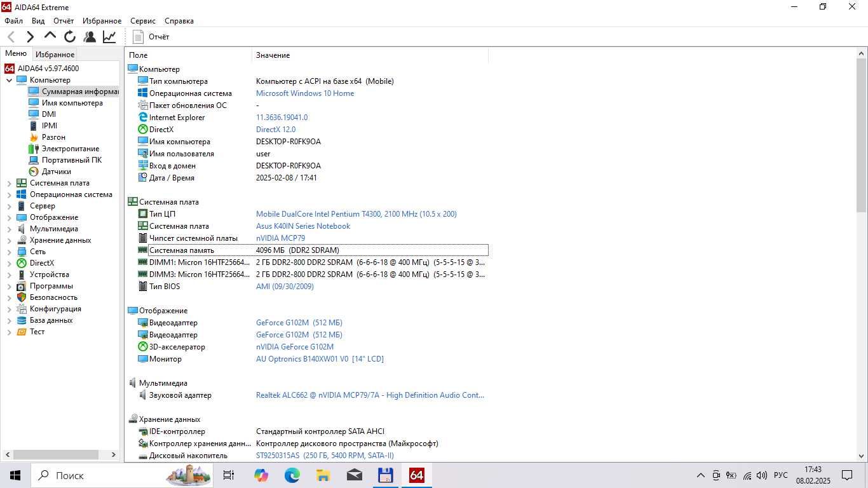868x488 pixels.
Task: Open the Справка menu
Action: point(179,21)
